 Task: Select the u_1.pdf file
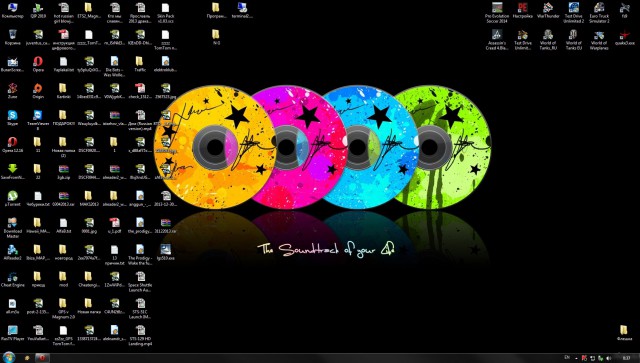(114, 226)
